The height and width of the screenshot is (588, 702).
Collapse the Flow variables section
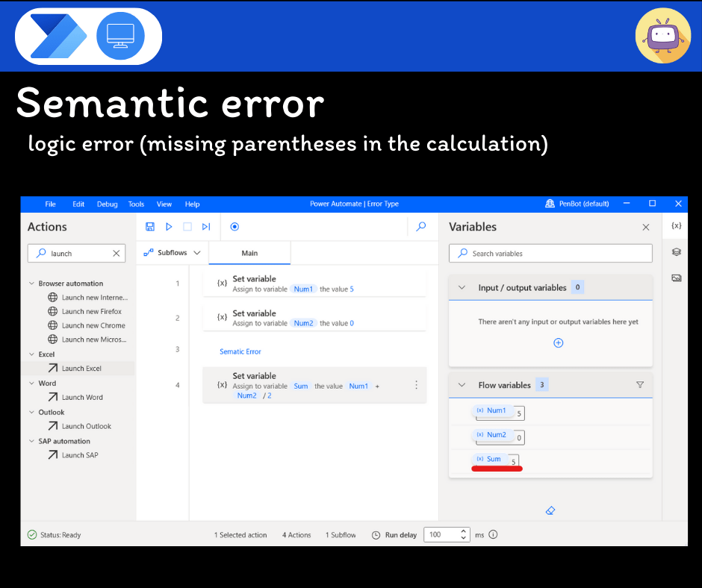462,385
